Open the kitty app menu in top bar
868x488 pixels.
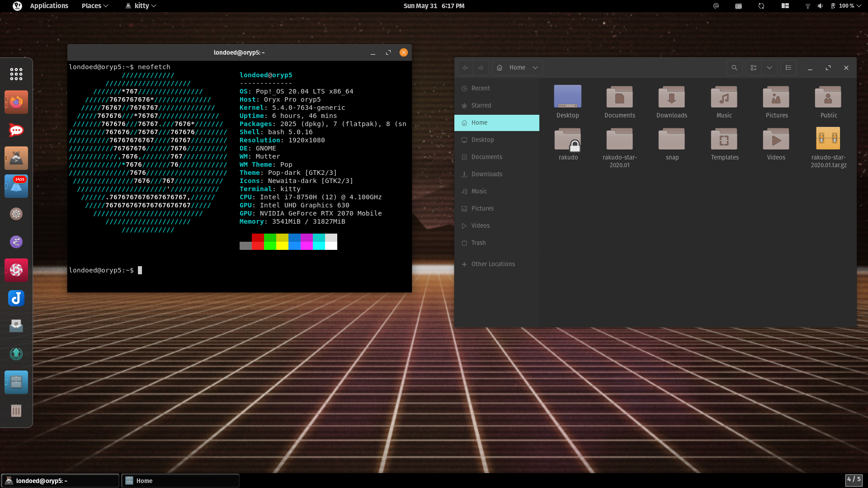(x=141, y=6)
